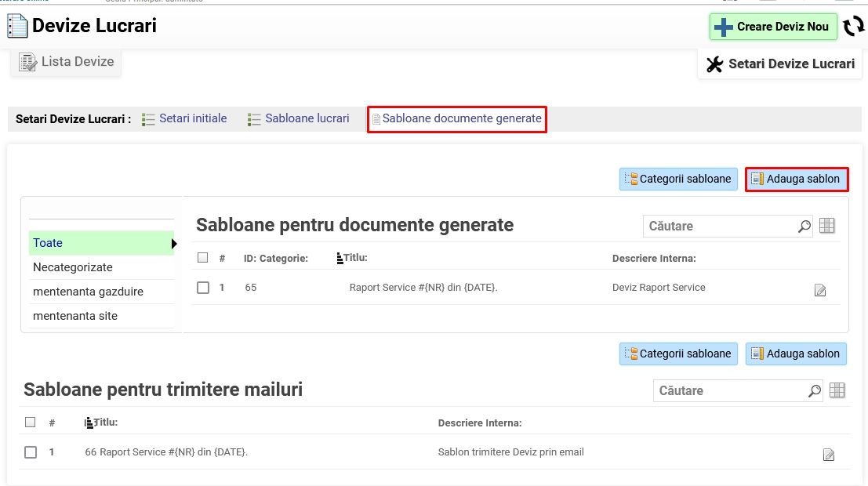The width and height of the screenshot is (868, 486).
Task: Click edit icon for email template row 66
Action: (x=829, y=455)
